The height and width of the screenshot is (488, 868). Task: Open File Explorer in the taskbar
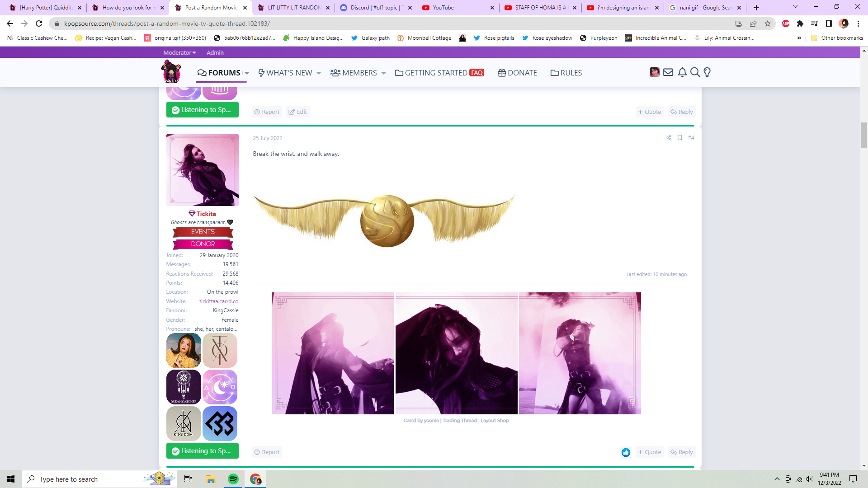[x=211, y=479]
